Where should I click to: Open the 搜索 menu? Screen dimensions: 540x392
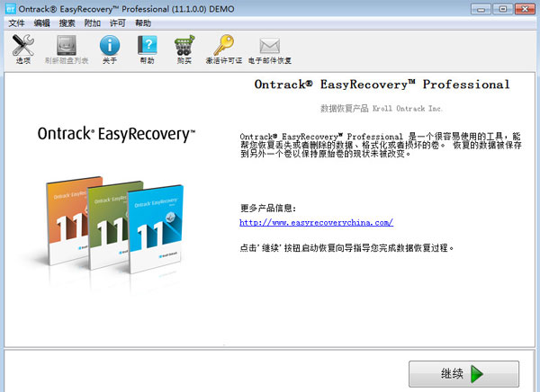pos(67,23)
